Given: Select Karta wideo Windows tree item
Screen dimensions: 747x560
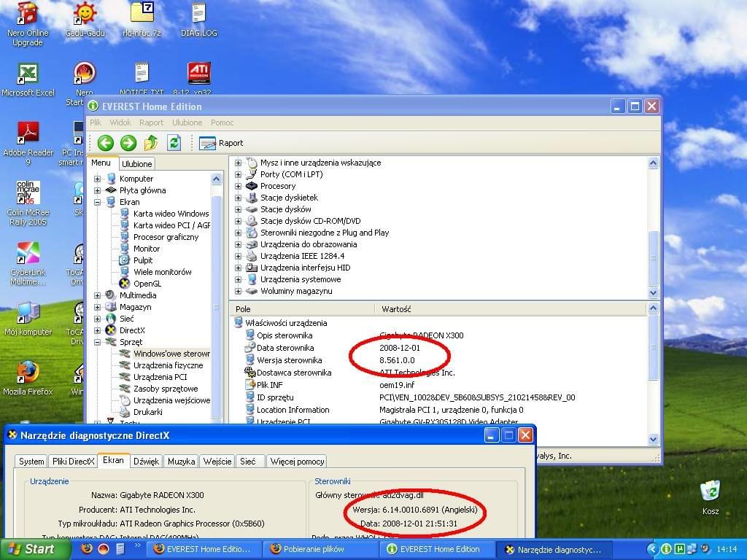Looking at the screenshot, I should click(x=171, y=214).
